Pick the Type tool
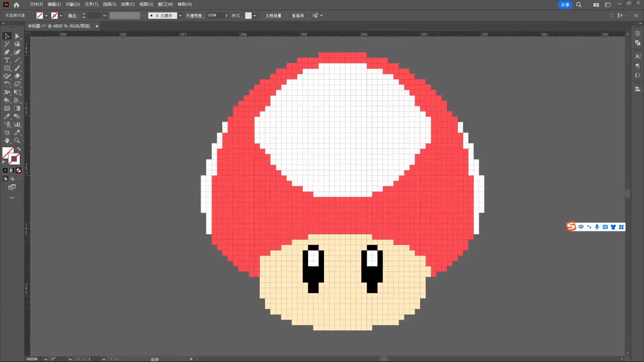Screen dimensions: 644x362 7,60
